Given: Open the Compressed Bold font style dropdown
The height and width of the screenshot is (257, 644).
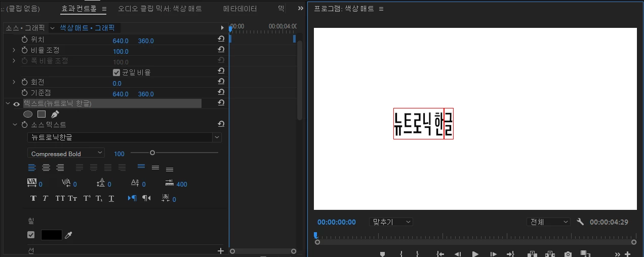Looking at the screenshot, I should pos(66,153).
